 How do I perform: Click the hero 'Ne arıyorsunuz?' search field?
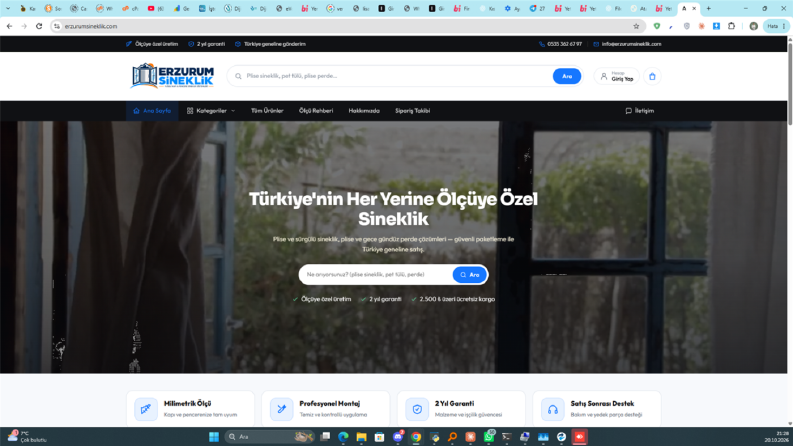pyautogui.click(x=377, y=275)
